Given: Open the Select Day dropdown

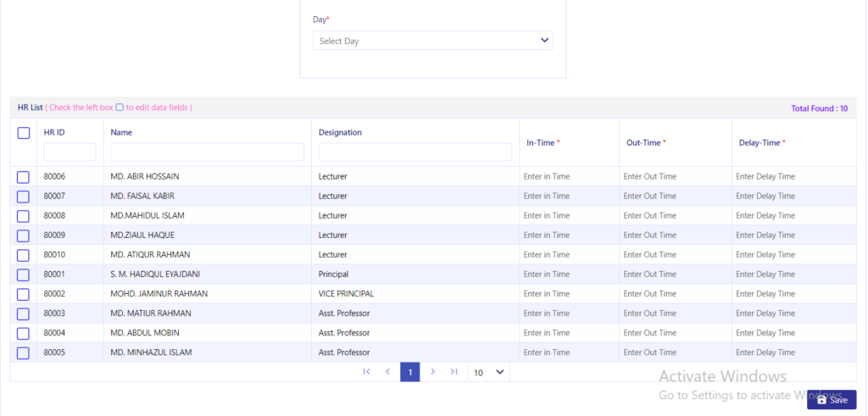Looking at the screenshot, I should pyautogui.click(x=433, y=41).
